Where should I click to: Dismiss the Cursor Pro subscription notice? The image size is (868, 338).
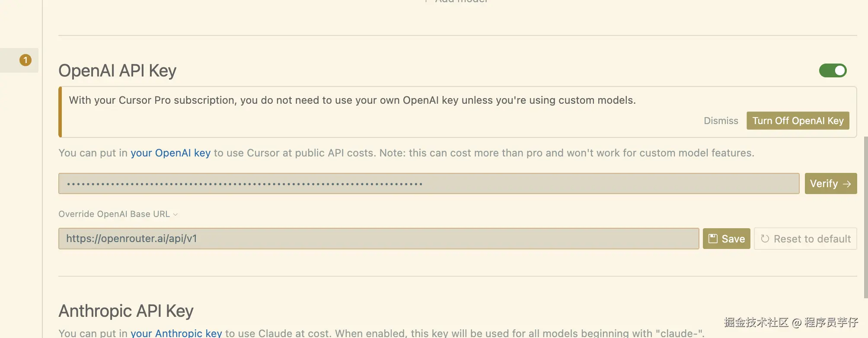[721, 121]
